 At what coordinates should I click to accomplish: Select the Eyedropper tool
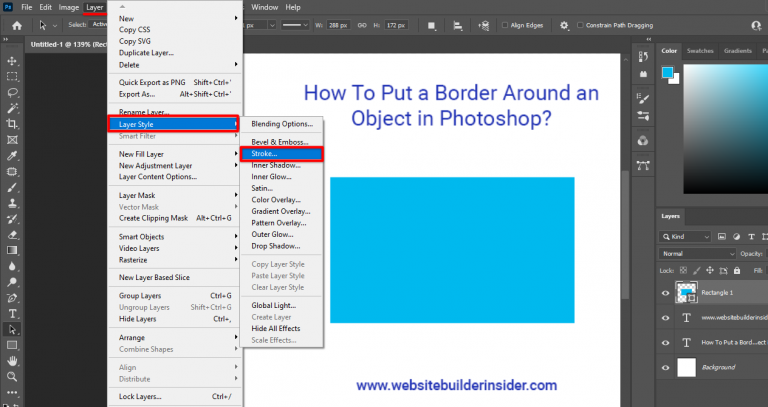point(12,156)
